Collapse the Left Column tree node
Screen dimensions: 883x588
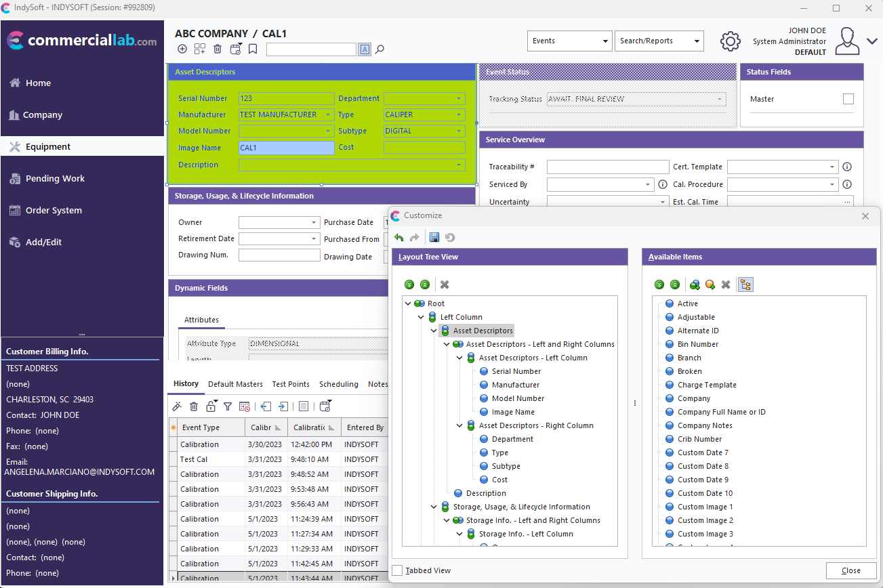(421, 317)
